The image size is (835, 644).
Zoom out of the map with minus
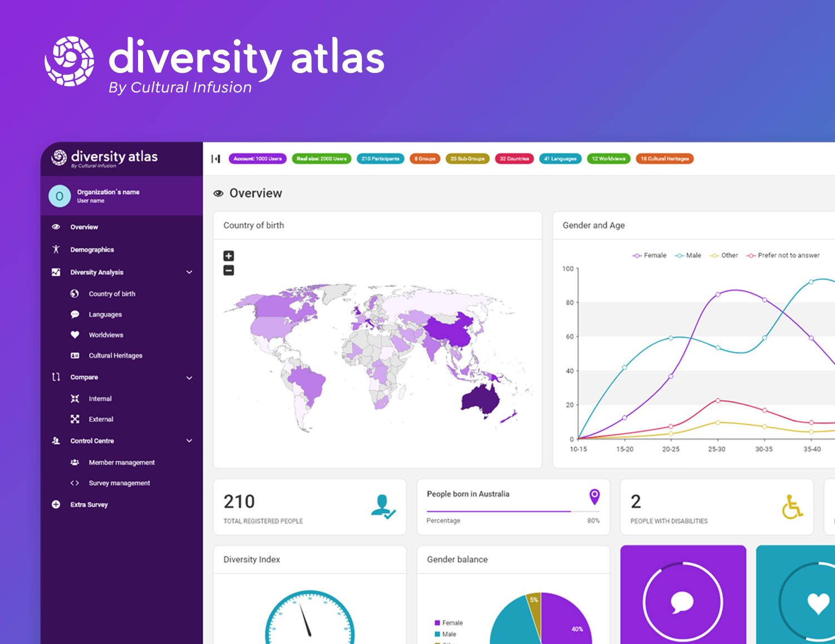click(228, 271)
